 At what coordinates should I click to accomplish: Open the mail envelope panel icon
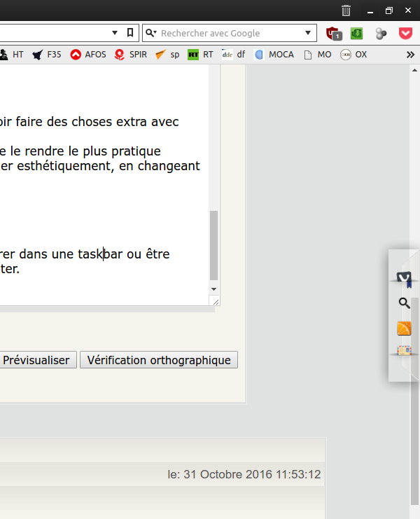[x=404, y=350]
